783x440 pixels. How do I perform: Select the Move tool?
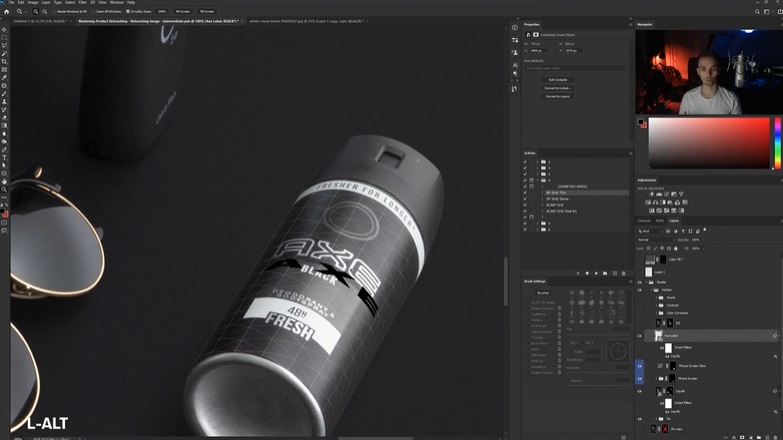click(4, 29)
